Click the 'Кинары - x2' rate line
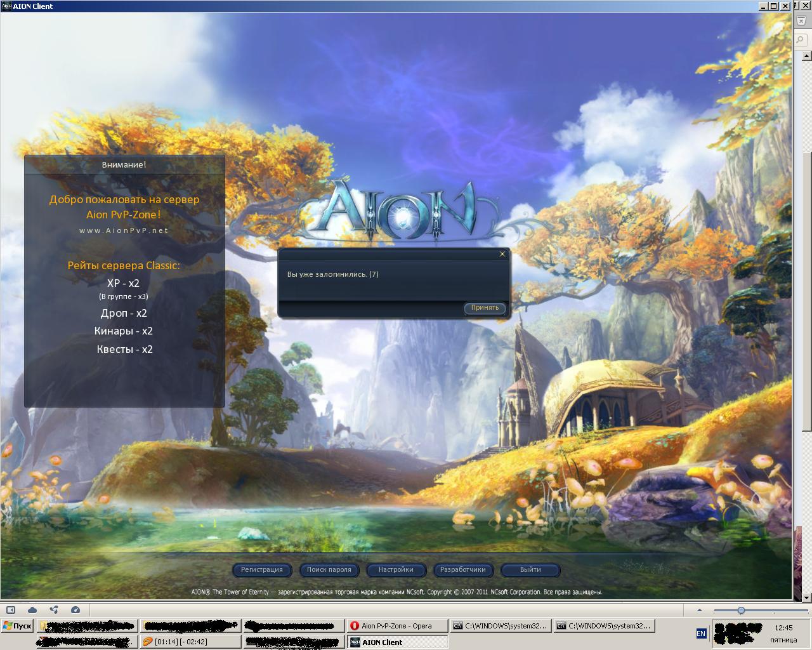This screenshot has height=650, width=812. [124, 331]
